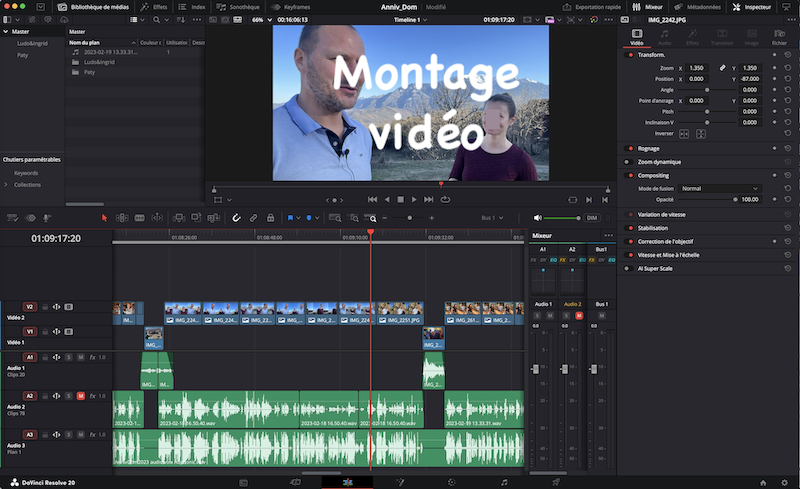Adjust the Angle slider in Transform
Screen dimensions: 800x489
click(x=707, y=90)
